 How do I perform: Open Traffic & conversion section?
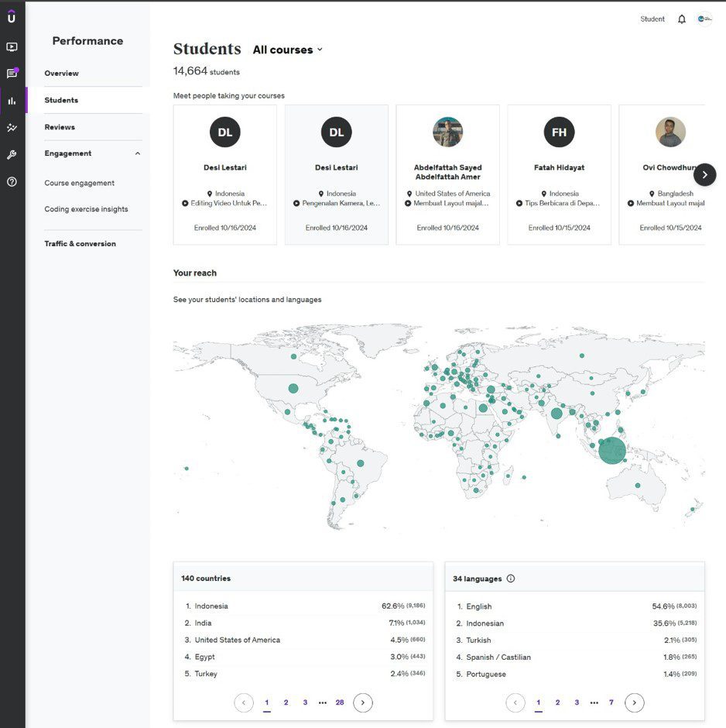pyautogui.click(x=80, y=244)
